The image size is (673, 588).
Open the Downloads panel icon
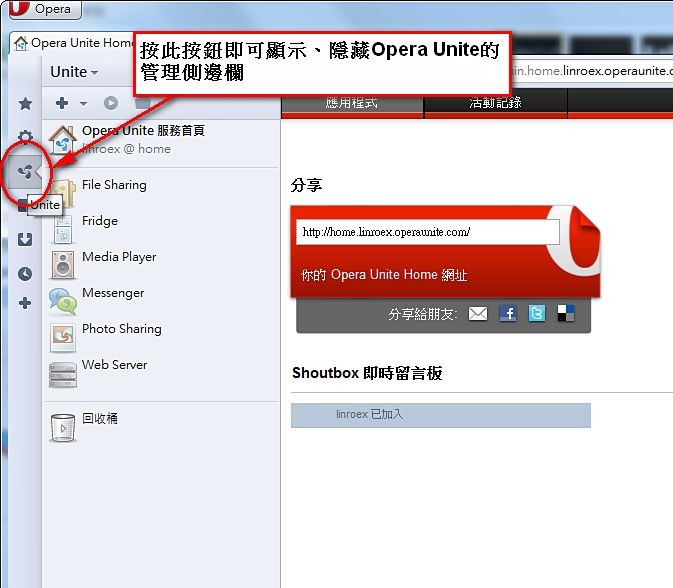tap(25, 239)
